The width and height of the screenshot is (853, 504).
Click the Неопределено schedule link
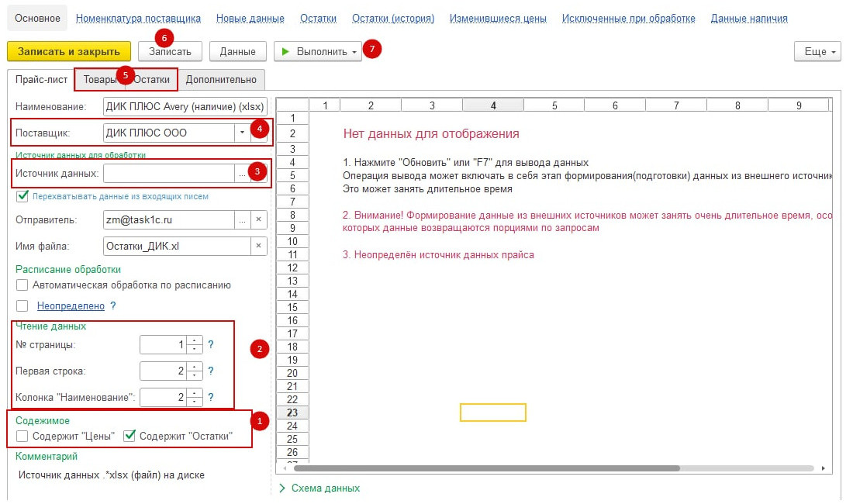click(71, 306)
